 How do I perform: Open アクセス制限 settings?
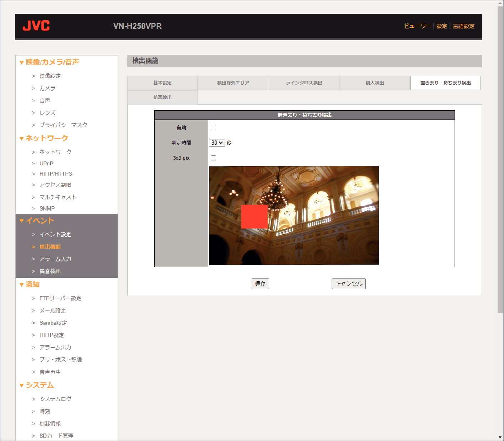pos(55,185)
